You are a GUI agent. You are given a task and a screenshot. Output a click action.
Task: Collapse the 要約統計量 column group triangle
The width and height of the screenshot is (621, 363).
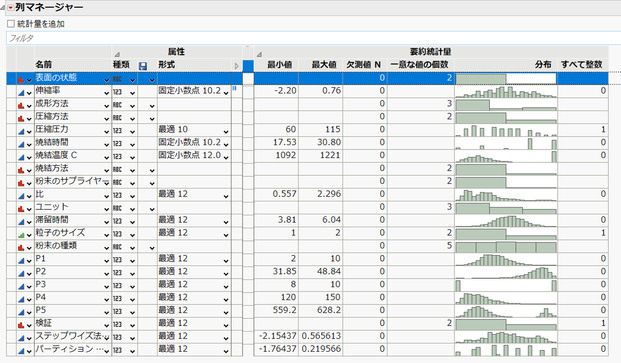click(259, 54)
